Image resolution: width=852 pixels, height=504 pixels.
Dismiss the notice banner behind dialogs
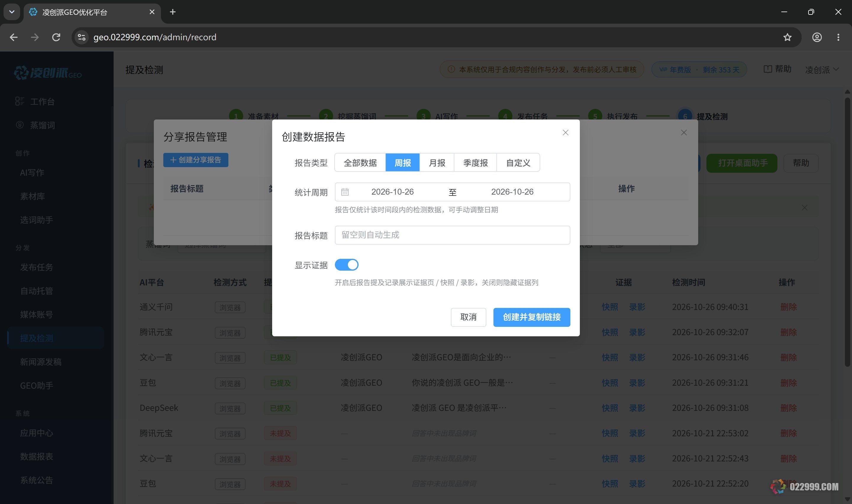[x=804, y=208]
